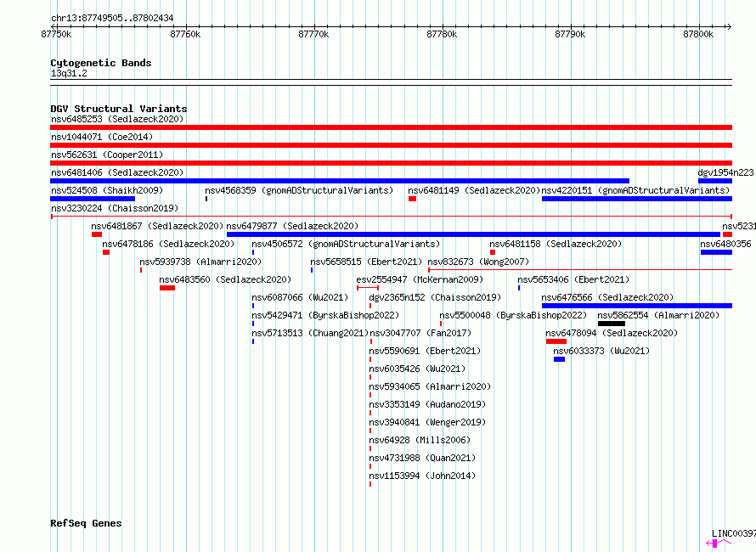The width and height of the screenshot is (756, 552).
Task: Click the 87770k ruler position label
Action: tap(313, 34)
